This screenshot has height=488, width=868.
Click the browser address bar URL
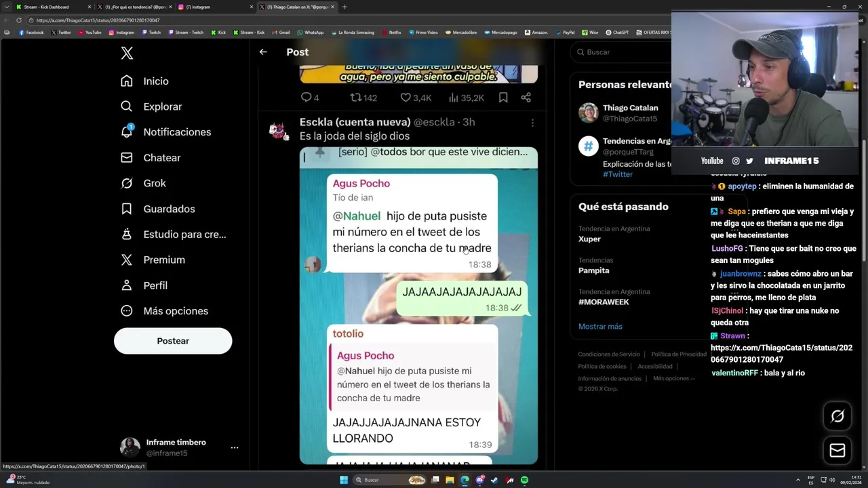pyautogui.click(x=98, y=20)
